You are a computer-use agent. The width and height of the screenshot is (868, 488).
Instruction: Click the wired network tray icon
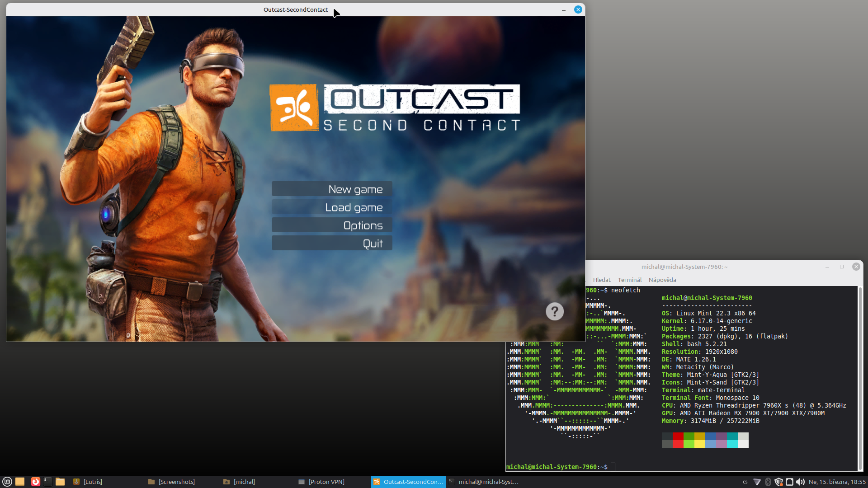tap(789, 482)
